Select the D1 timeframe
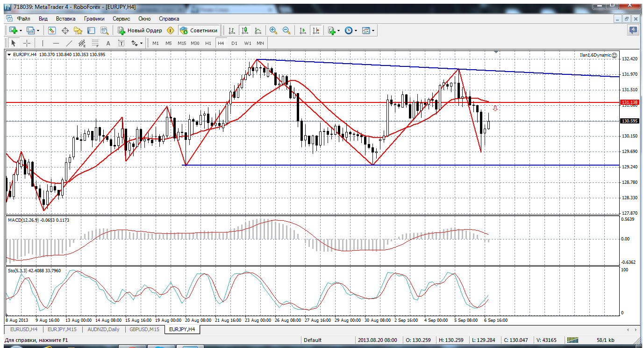The height and width of the screenshot is (348, 644). coord(234,43)
